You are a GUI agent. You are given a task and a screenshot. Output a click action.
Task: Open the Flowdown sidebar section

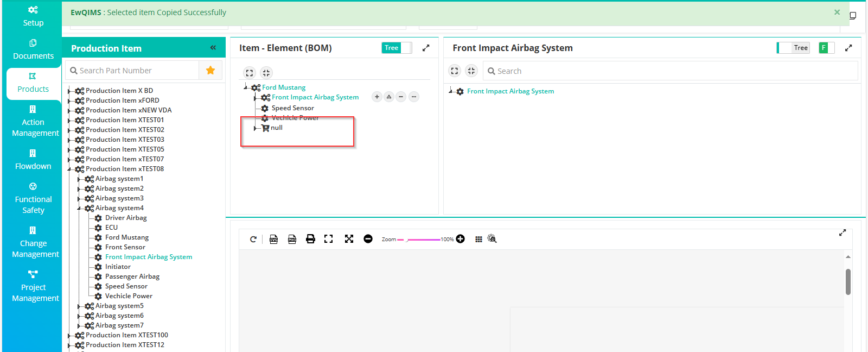pyautogui.click(x=33, y=160)
